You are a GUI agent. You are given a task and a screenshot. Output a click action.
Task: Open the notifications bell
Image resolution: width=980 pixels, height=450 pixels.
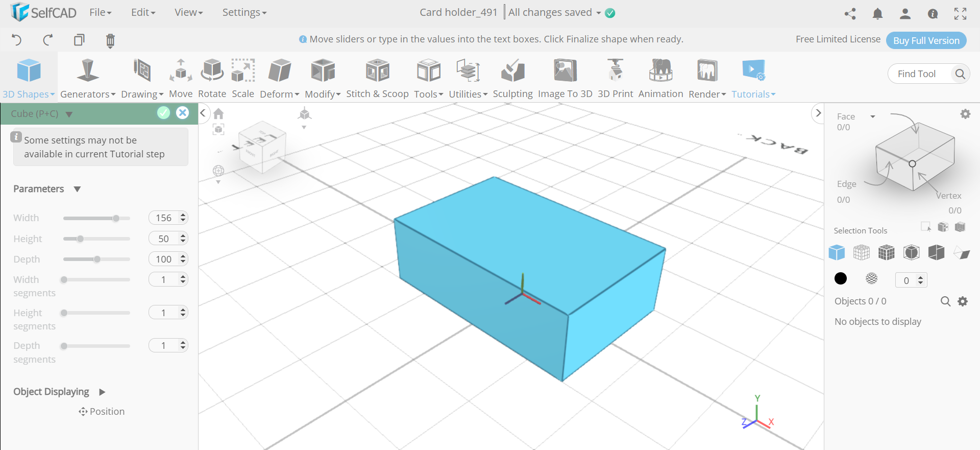877,14
